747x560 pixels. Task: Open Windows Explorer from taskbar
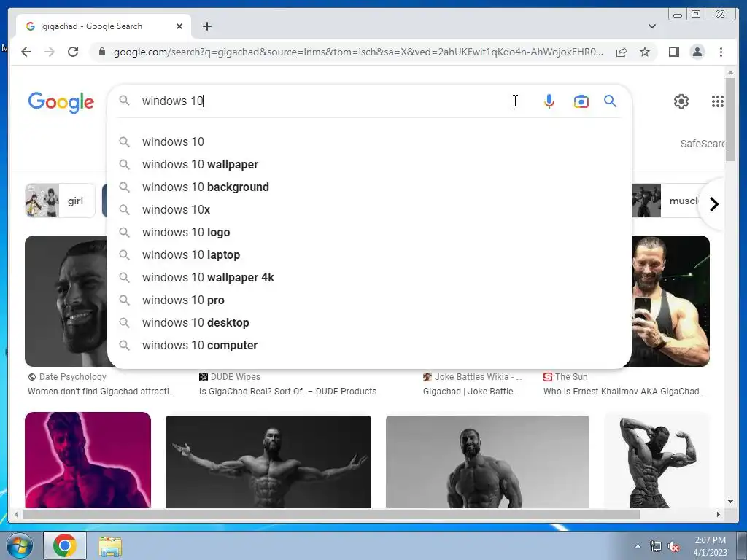[110, 546]
